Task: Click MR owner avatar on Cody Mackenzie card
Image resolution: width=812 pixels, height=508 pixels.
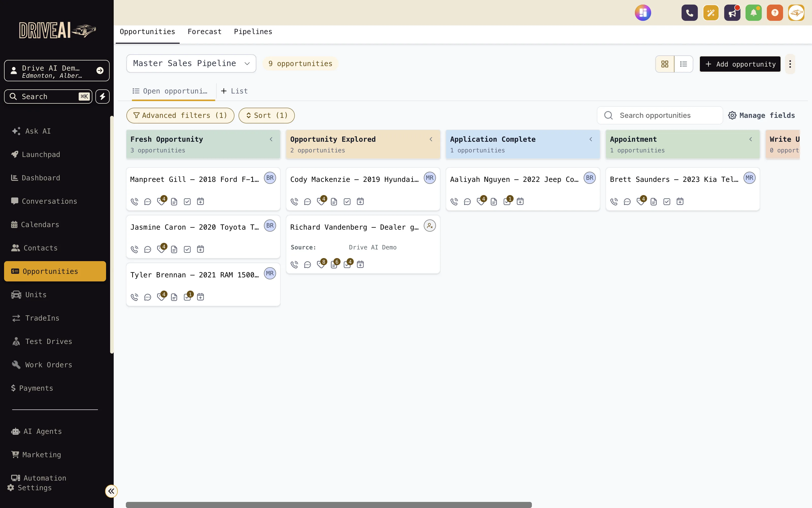Action: pyautogui.click(x=430, y=178)
